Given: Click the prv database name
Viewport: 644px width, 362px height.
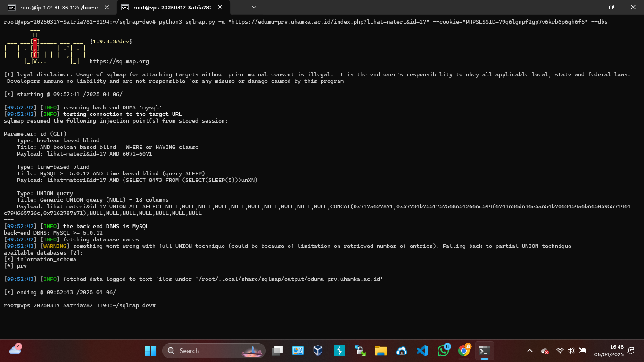Looking at the screenshot, I should click(x=22, y=266).
